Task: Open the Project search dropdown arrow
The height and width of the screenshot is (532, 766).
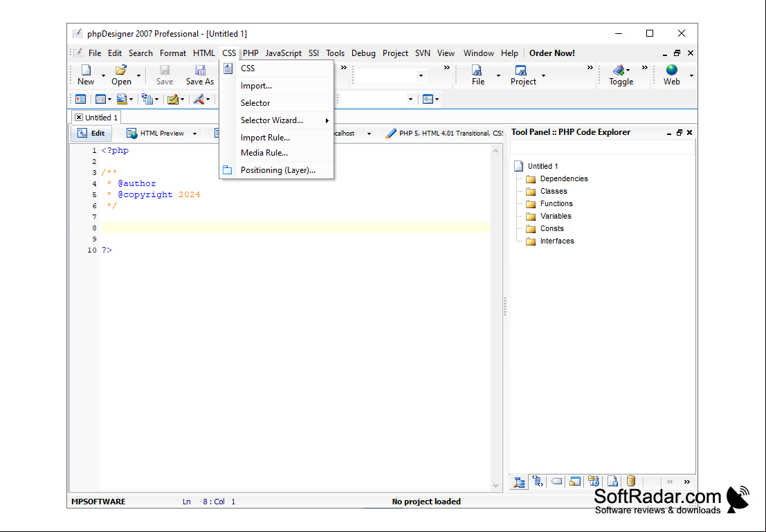Action: tap(543, 75)
